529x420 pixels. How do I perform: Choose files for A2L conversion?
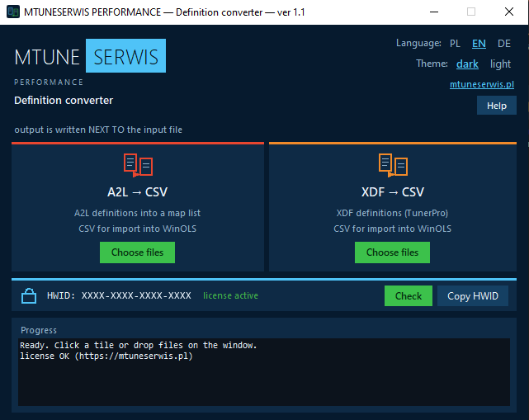(137, 252)
